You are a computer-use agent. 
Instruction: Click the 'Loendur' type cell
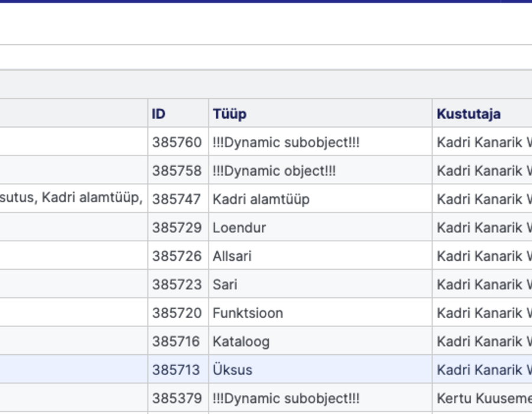(x=320, y=228)
